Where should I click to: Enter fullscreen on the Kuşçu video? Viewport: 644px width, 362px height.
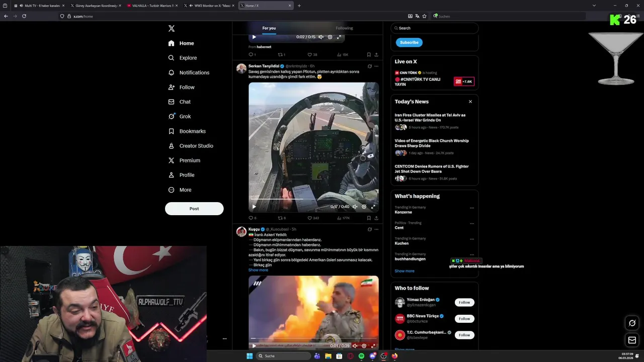[x=373, y=346]
